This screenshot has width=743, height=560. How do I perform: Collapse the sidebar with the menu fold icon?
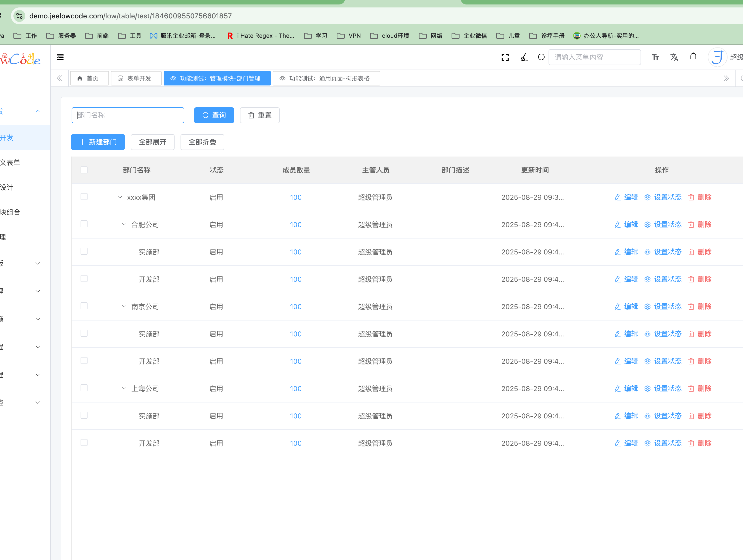click(x=60, y=57)
